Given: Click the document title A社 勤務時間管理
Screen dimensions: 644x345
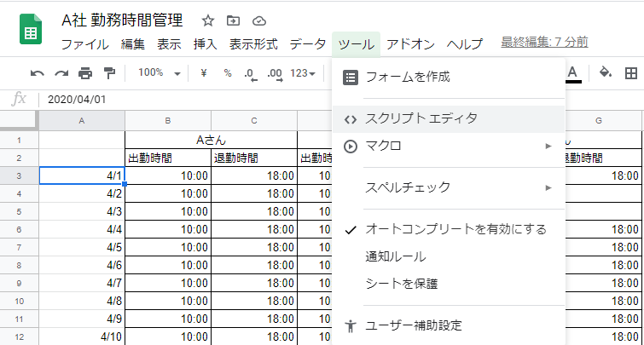Looking at the screenshot, I should tap(122, 20).
